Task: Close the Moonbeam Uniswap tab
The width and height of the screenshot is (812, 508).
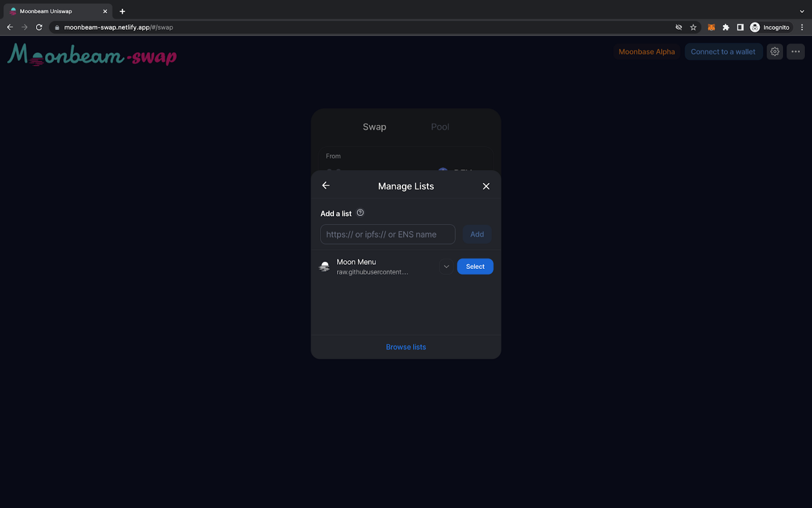Action: click(x=105, y=11)
